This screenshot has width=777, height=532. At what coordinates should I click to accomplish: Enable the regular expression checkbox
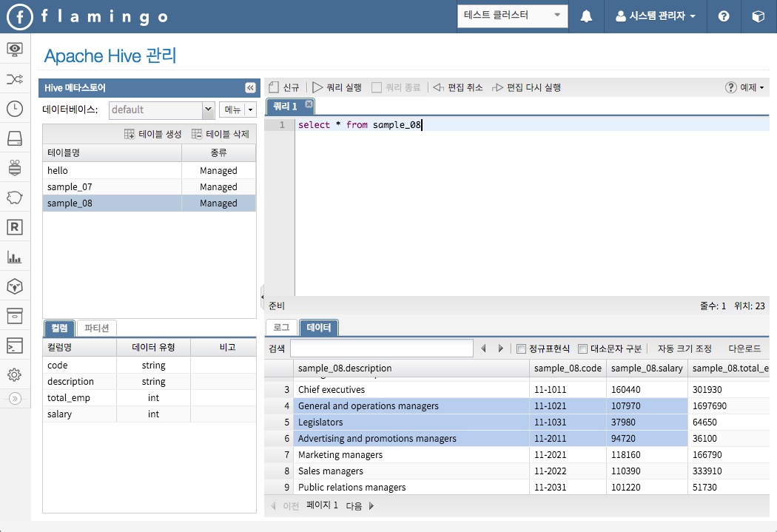[x=521, y=349]
